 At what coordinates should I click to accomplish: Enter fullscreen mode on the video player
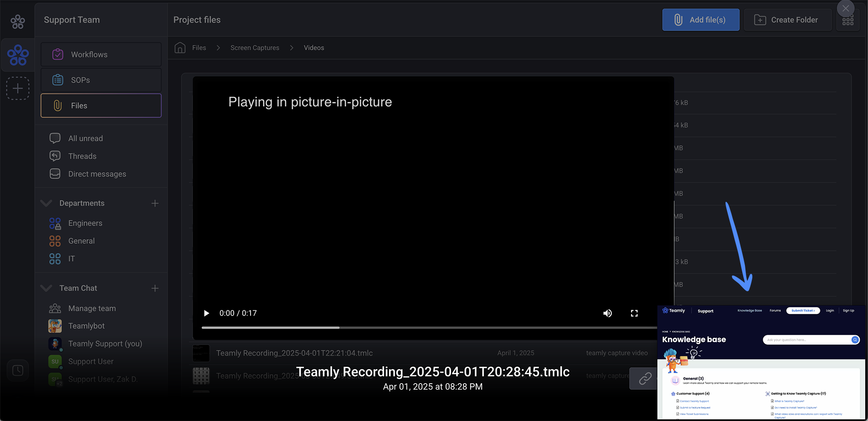pos(634,313)
